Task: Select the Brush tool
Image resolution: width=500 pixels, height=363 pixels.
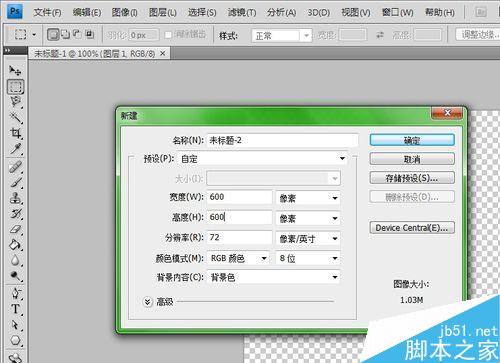Action: point(15,182)
